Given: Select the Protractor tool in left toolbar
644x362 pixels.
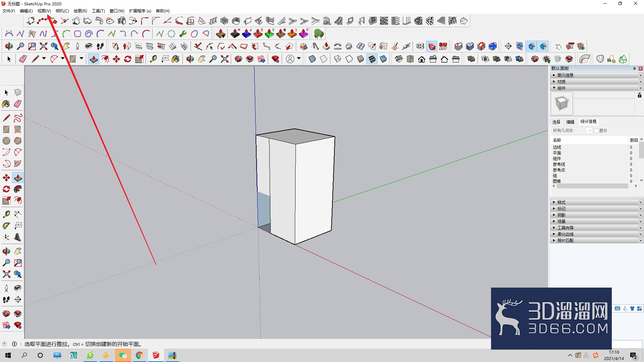Looking at the screenshot, I should [6, 226].
